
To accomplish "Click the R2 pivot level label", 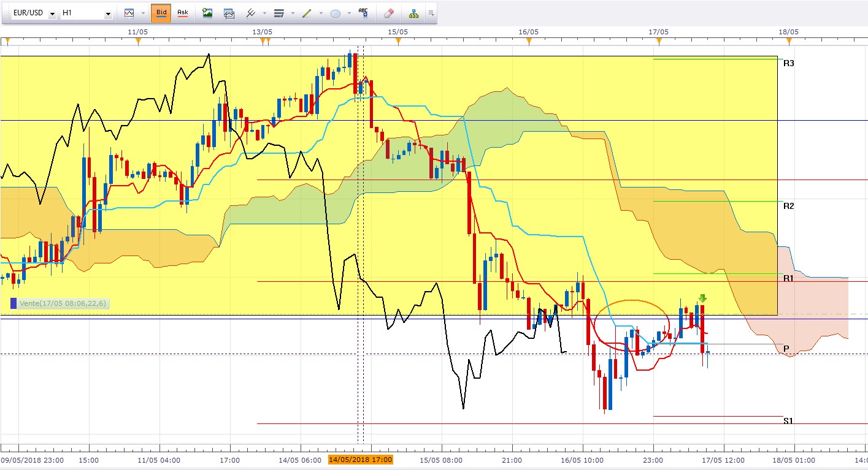I will coord(789,206).
